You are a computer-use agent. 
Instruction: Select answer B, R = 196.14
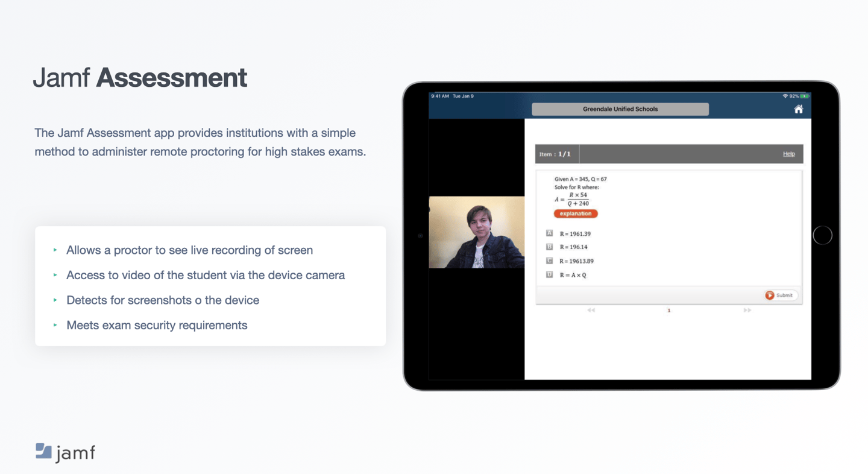567,247
